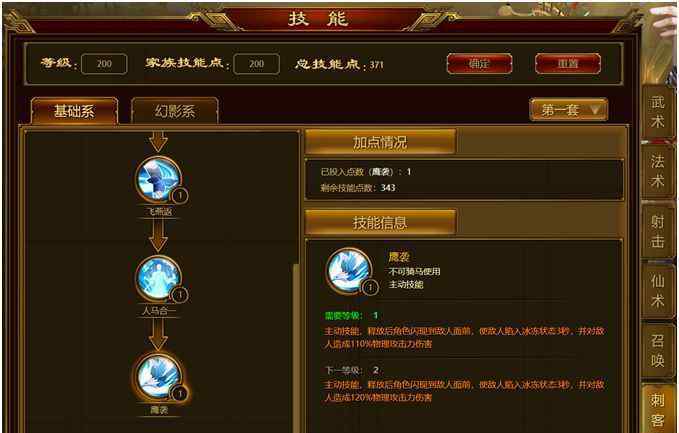Click level badge on 飞燕返 icon

click(180, 196)
